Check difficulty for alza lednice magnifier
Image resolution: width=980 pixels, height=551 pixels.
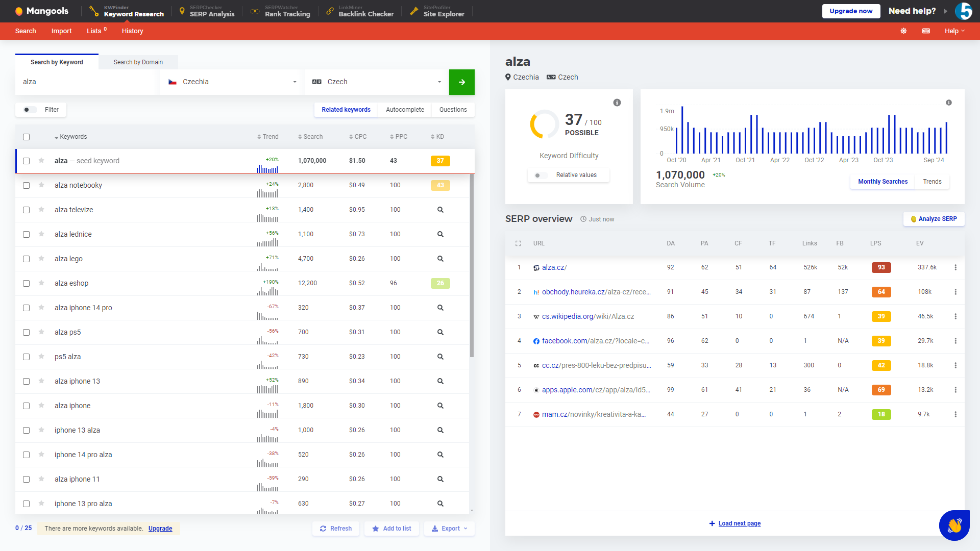440,234
